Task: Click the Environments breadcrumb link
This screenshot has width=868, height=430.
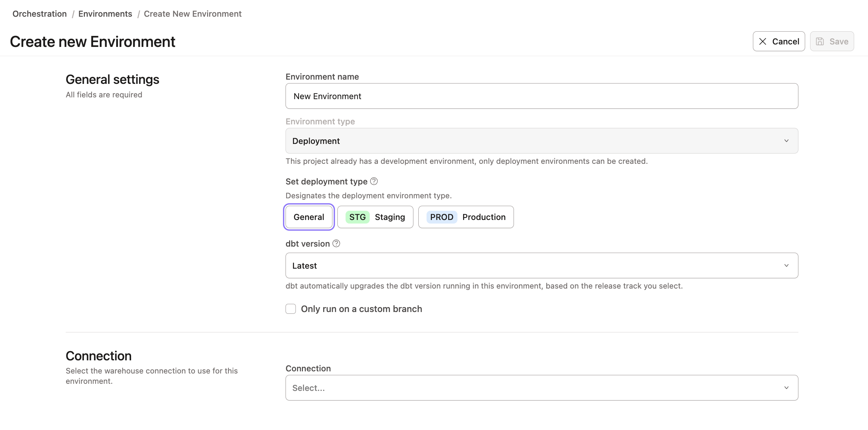Action: [x=105, y=13]
